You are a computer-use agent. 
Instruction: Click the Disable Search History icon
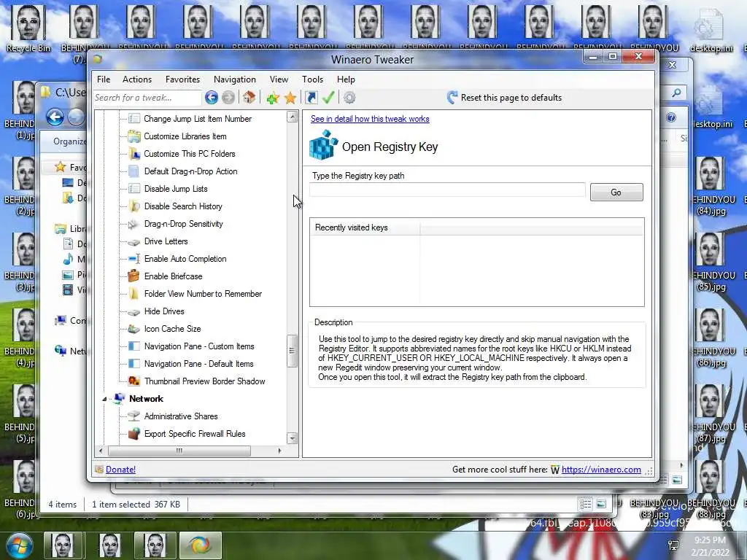coord(134,206)
